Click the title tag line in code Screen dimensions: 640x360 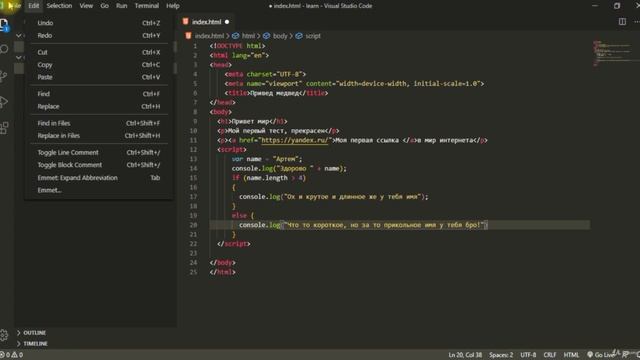pos(276,93)
